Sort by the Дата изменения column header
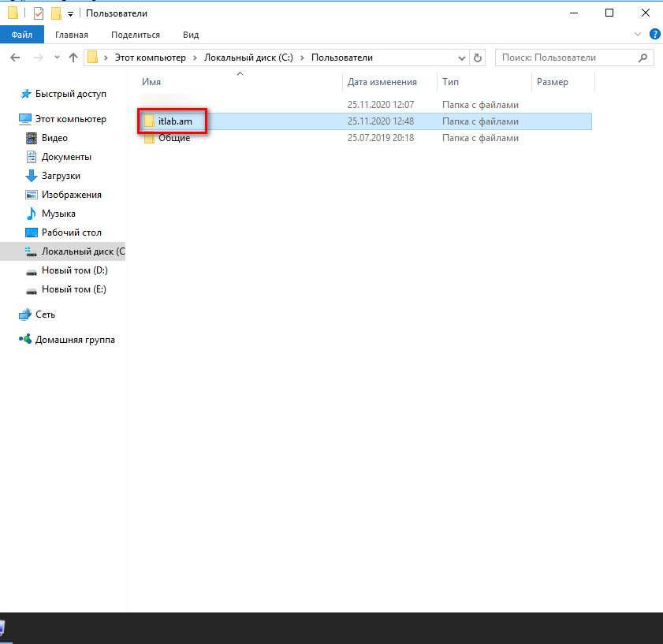The image size is (663, 644). 382,82
